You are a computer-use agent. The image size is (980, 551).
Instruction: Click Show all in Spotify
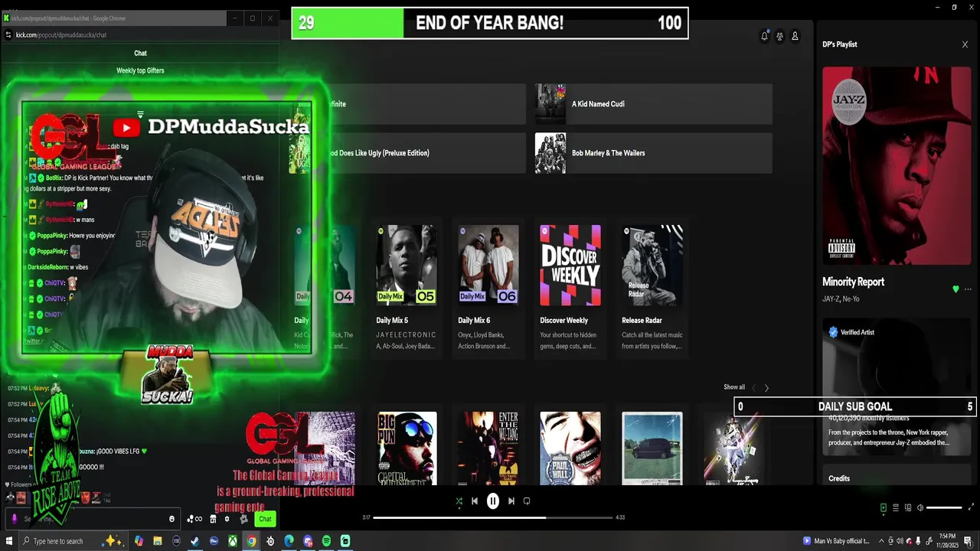[x=734, y=387]
